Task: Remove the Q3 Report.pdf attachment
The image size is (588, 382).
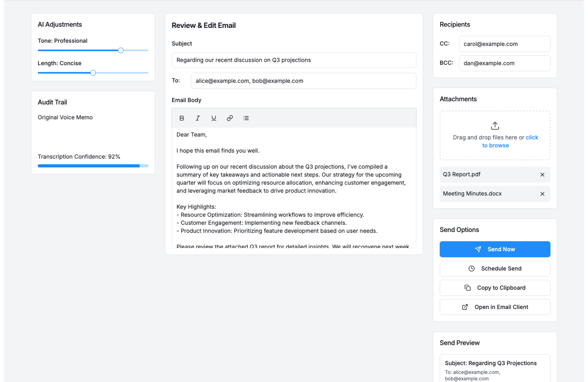Action: [x=542, y=174]
